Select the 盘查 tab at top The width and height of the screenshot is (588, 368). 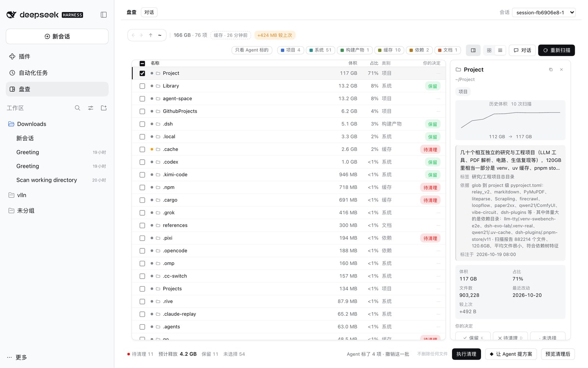point(132,12)
